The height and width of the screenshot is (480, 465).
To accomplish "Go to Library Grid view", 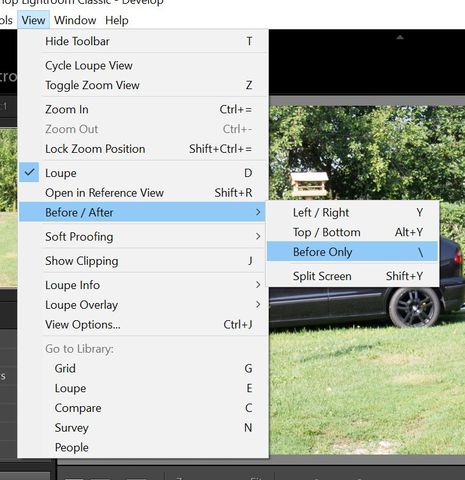I will tap(143, 368).
